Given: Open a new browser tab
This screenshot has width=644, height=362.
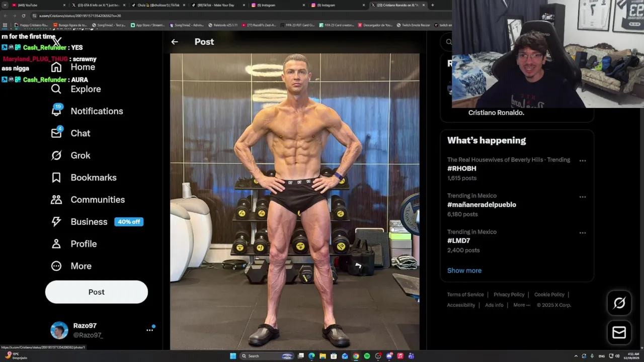Looking at the screenshot, I should coord(432,5).
